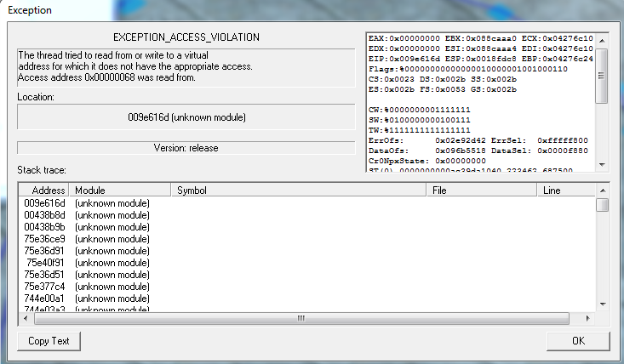The width and height of the screenshot is (624, 364).
Task: Click the CS DS SS segment register line
Action: (443, 79)
